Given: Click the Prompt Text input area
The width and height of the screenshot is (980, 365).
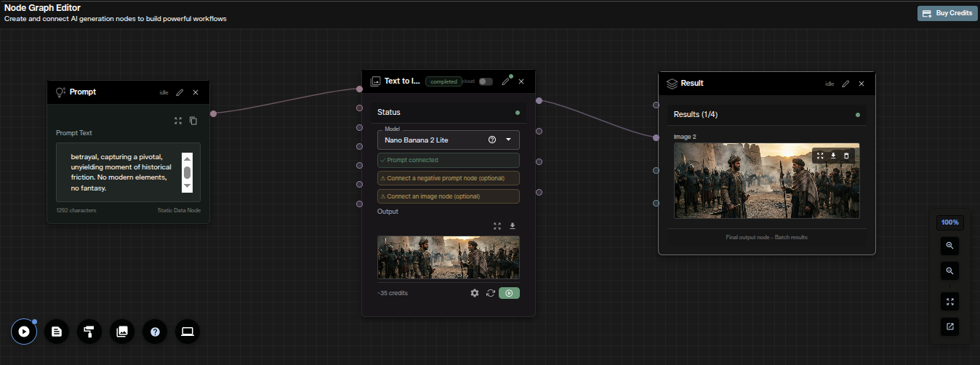Looking at the screenshot, I should 128,172.
